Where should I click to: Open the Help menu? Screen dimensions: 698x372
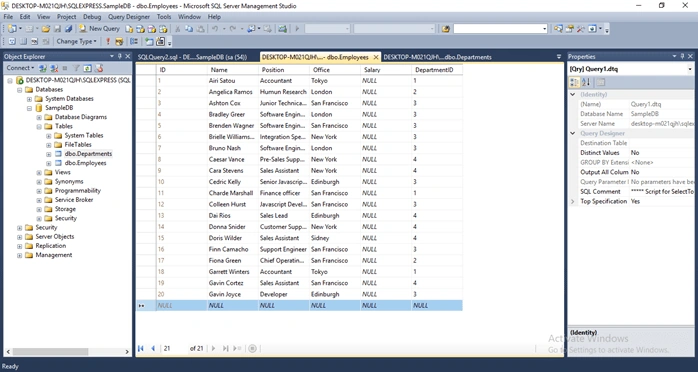[214, 17]
